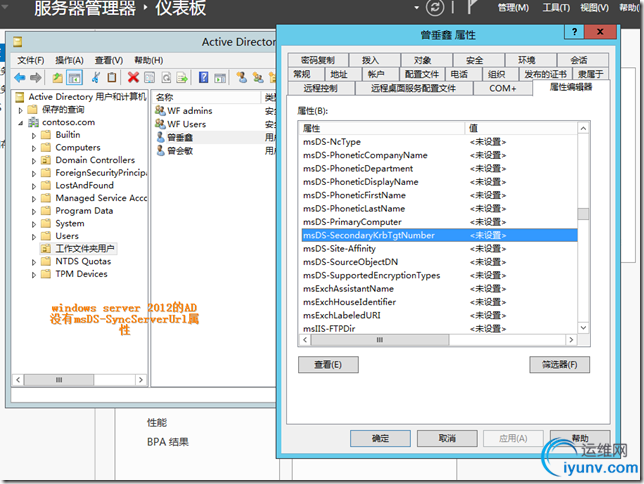
Task: Click the create new group icon
Action: (x=258, y=77)
